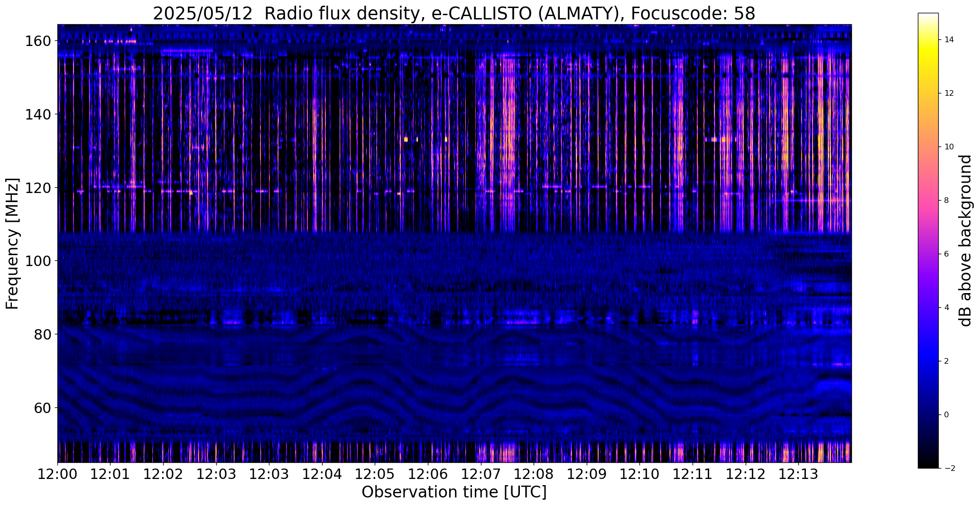Click the plot title mentioning e-CALLISTO (ALMATY)
Viewport: 980px width, 506px height.
454,13
